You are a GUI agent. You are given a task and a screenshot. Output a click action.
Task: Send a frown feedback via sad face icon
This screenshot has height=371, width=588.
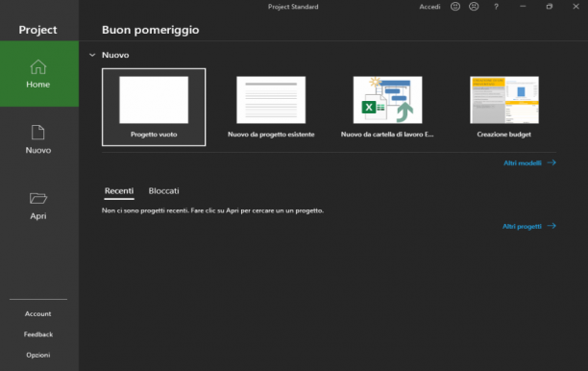[474, 7]
